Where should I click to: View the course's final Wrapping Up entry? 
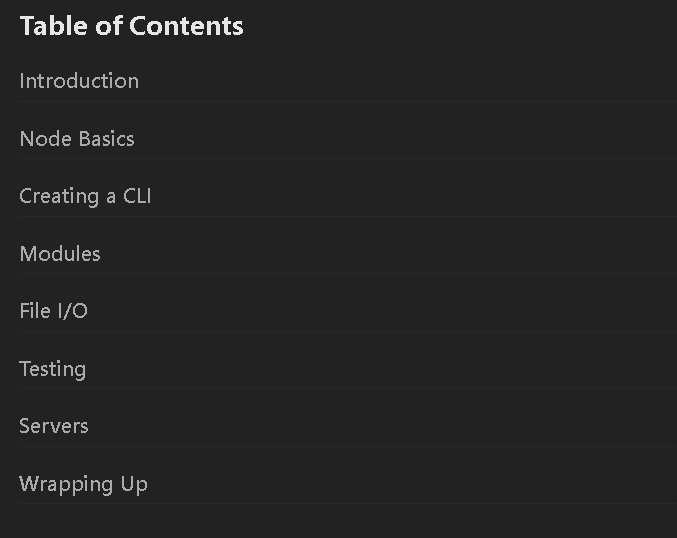click(x=83, y=484)
